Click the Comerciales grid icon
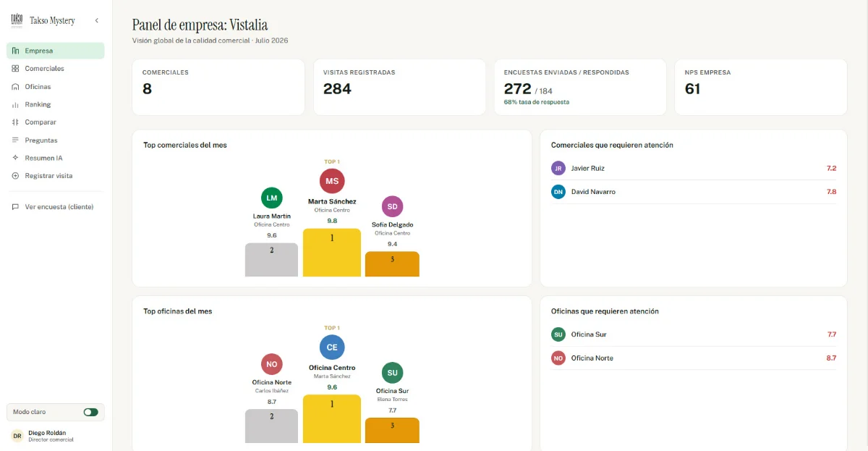 (16, 69)
